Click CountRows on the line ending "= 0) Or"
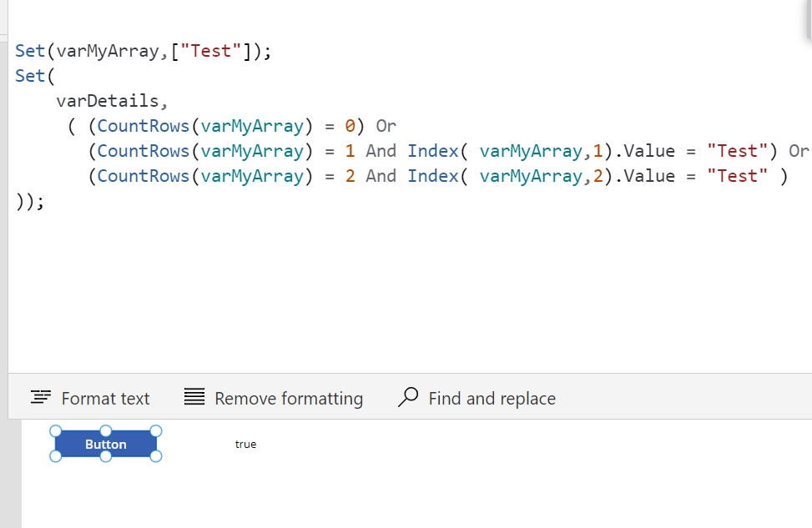812x528 pixels. tap(143, 126)
